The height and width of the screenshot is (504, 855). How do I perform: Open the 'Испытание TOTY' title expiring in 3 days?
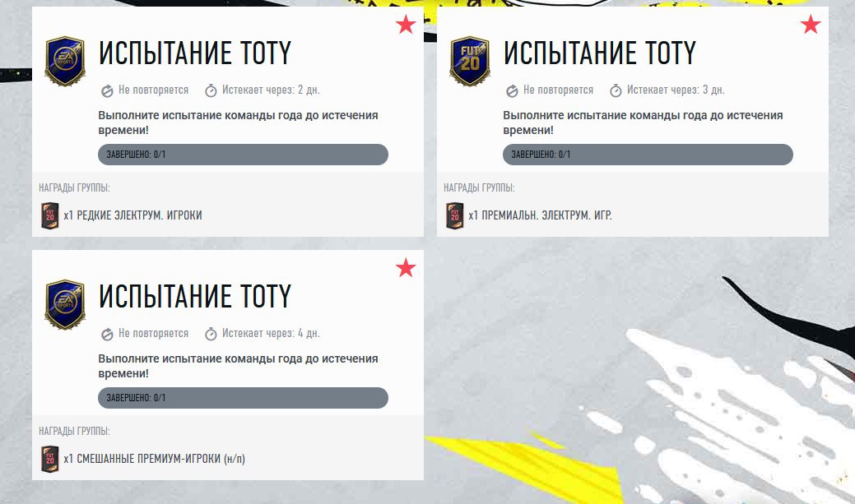(600, 53)
